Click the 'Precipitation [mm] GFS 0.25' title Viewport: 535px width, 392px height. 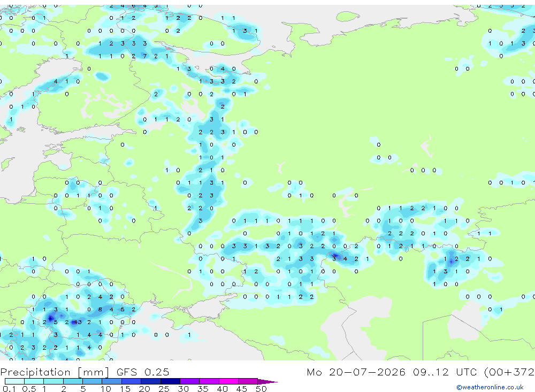tap(85, 372)
